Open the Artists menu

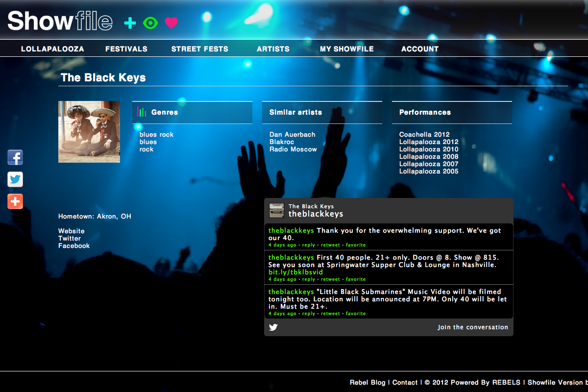click(273, 49)
